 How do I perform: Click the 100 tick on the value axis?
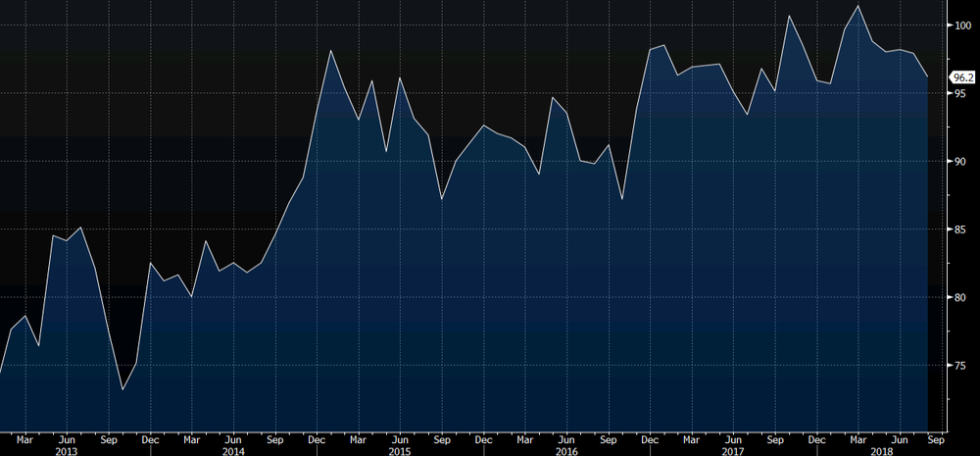pyautogui.click(x=961, y=25)
